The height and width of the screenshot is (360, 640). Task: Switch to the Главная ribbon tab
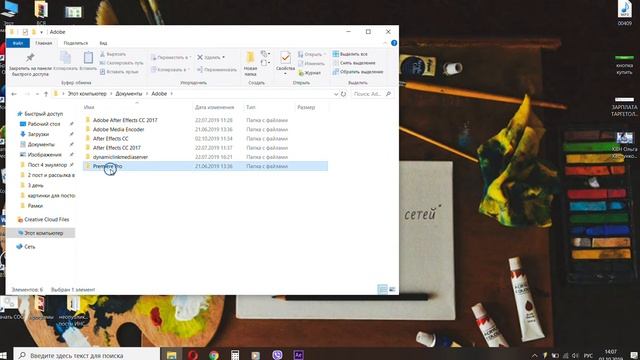pyautogui.click(x=44, y=43)
